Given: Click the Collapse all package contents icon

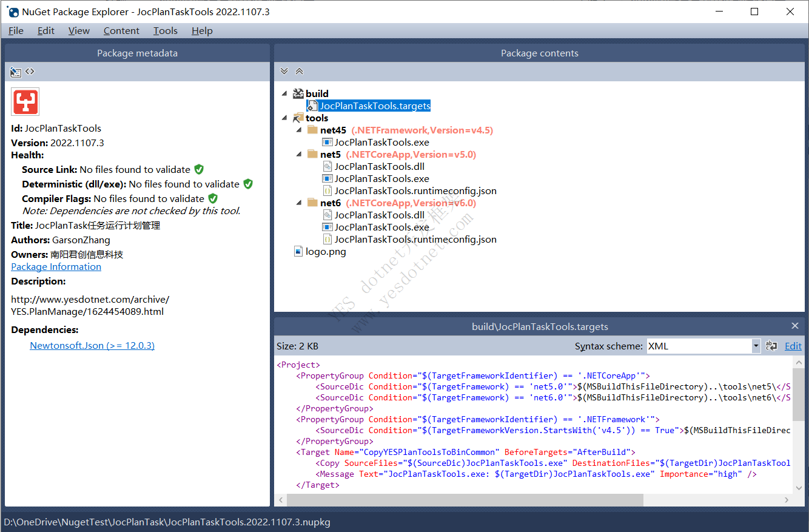Looking at the screenshot, I should (299, 72).
